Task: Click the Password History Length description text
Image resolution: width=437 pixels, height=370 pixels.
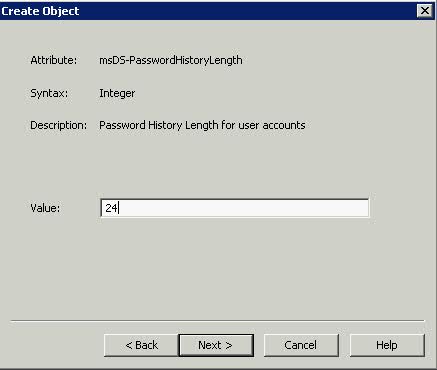Action: tap(202, 125)
